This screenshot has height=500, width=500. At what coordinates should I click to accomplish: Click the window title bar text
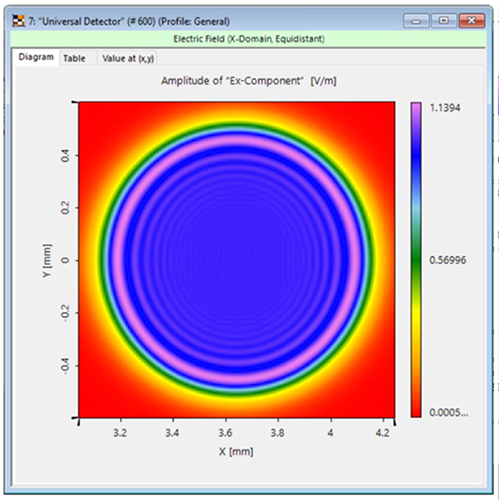(129, 21)
